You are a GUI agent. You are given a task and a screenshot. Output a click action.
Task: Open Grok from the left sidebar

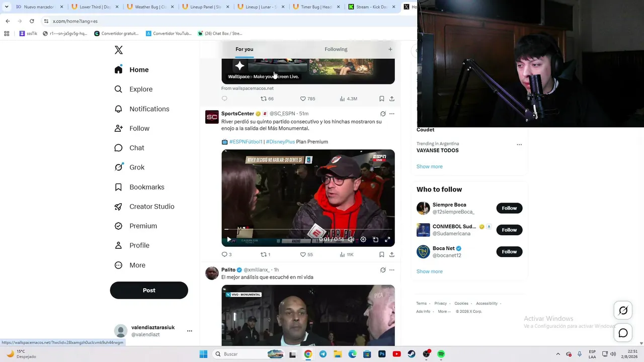[129, 167]
